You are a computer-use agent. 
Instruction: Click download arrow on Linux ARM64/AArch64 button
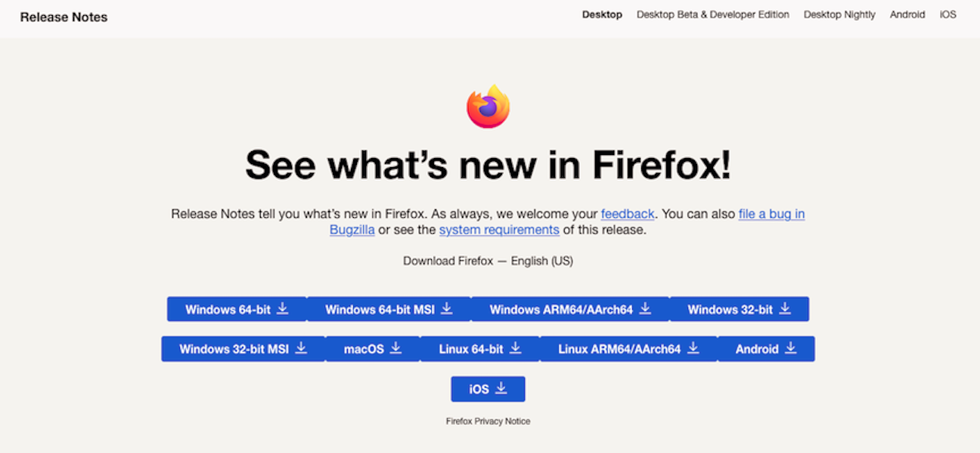point(693,348)
